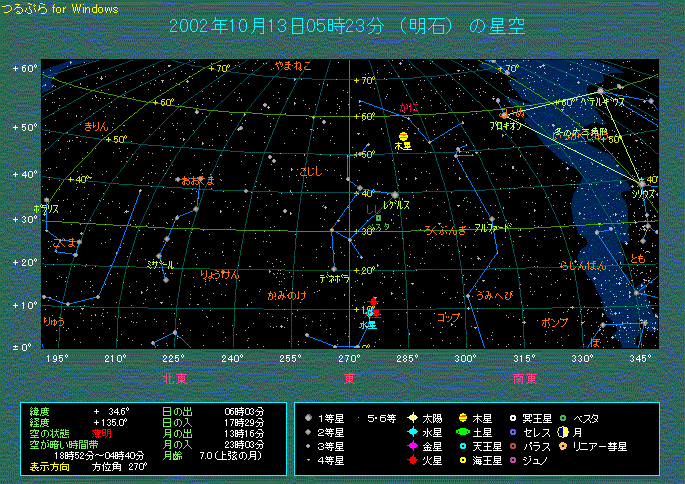Click the yellow Jupiter (木星) symbol on the star map

click(403, 137)
